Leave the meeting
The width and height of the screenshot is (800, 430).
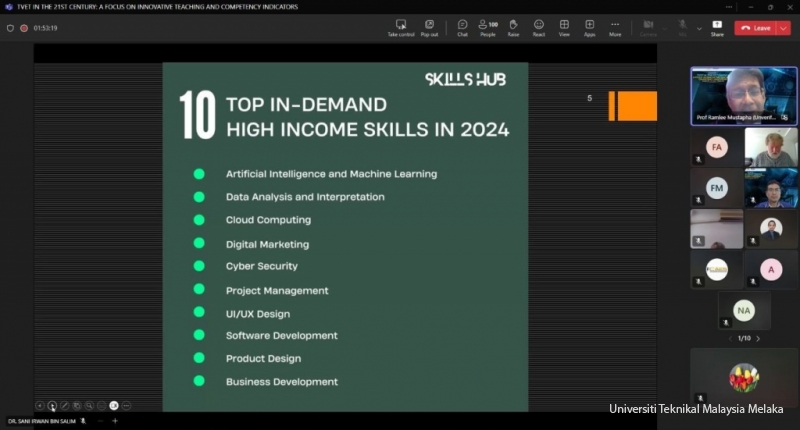[755, 28]
